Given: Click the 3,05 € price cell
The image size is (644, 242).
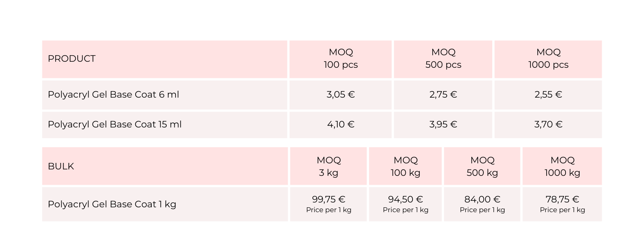Looking at the screenshot, I should (x=341, y=95).
